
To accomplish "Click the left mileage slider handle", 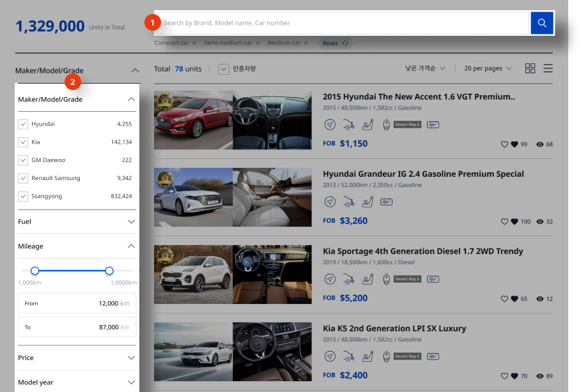I will click(35, 271).
